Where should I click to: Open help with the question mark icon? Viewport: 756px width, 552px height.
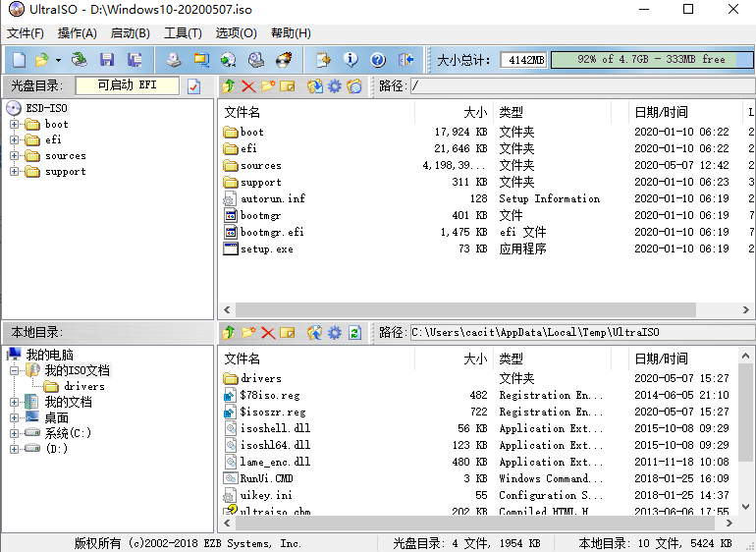(378, 60)
